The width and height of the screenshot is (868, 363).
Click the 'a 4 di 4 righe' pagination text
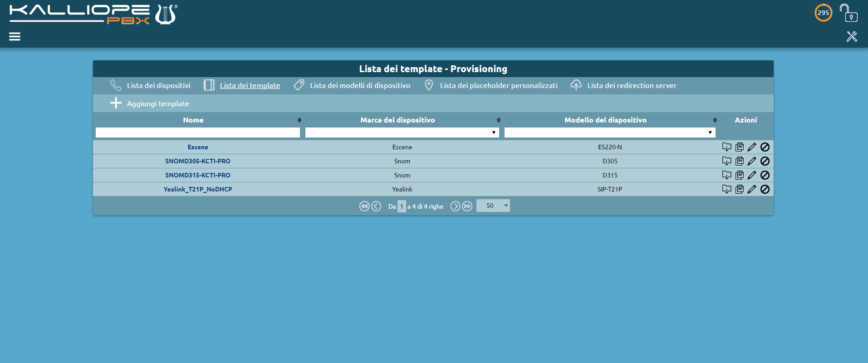tap(425, 206)
